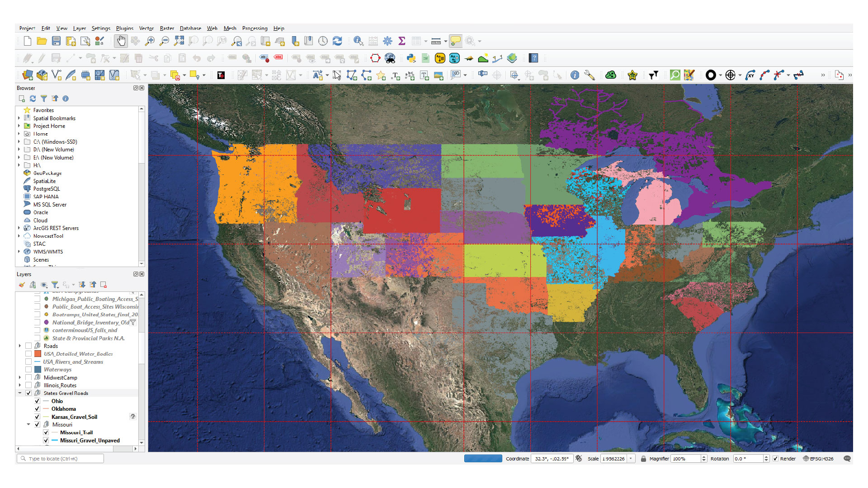Uncheck the Oklahoma layer checkbox
The image size is (868, 488).
coord(37,409)
